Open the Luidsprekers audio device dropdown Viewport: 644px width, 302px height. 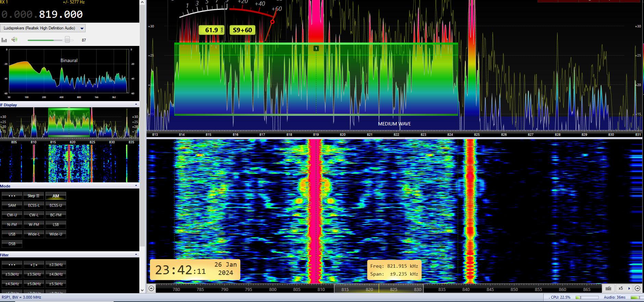click(82, 28)
